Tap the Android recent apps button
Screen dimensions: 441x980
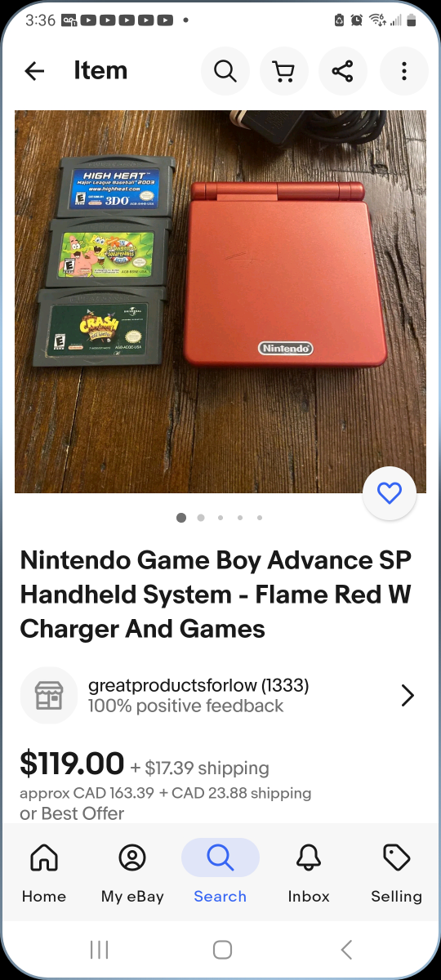pos(99,949)
